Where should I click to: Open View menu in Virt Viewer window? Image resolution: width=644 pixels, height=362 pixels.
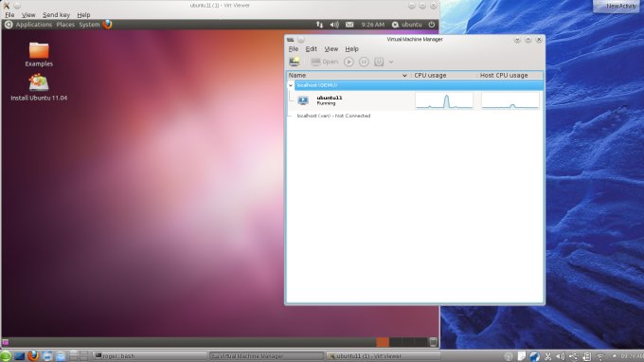[x=28, y=15]
